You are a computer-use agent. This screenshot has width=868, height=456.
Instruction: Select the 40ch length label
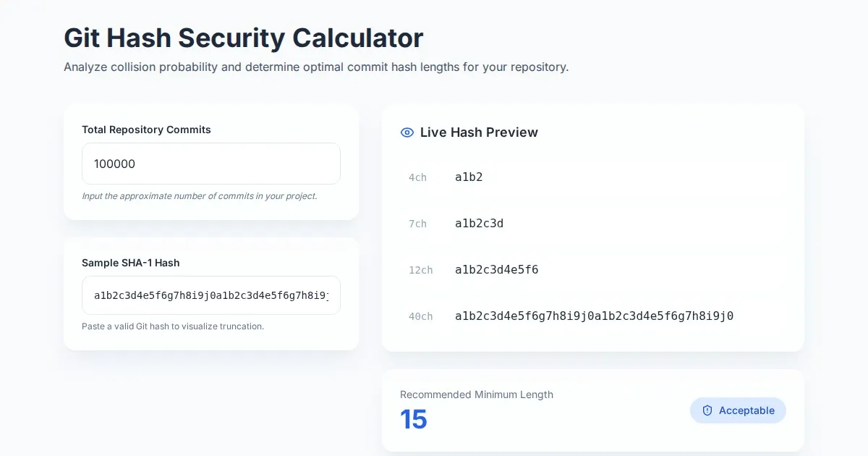click(420, 316)
